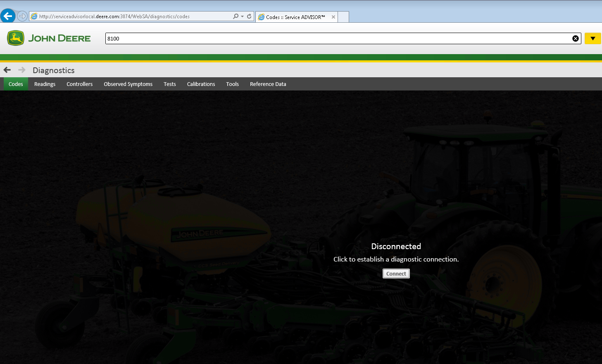Viewport: 602px width, 364px height.
Task: Click the browser back arrow button
Action: (8, 16)
